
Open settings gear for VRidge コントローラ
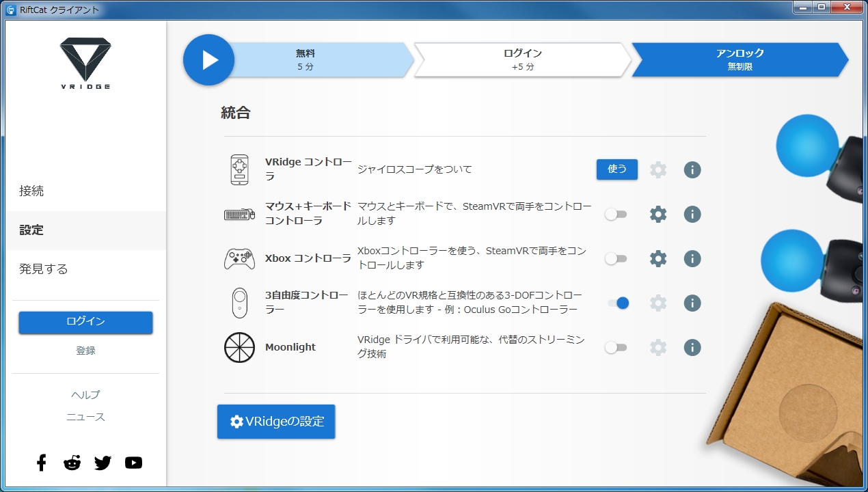pos(658,169)
